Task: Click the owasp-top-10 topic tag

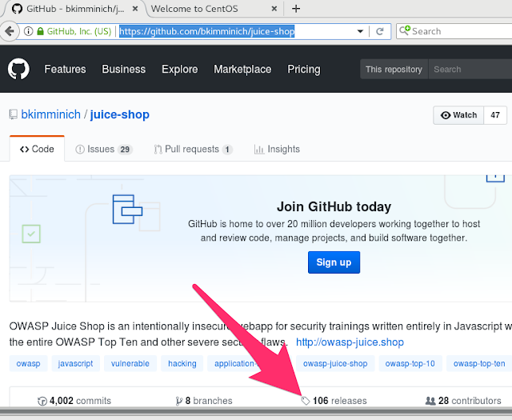Action: pos(410,363)
